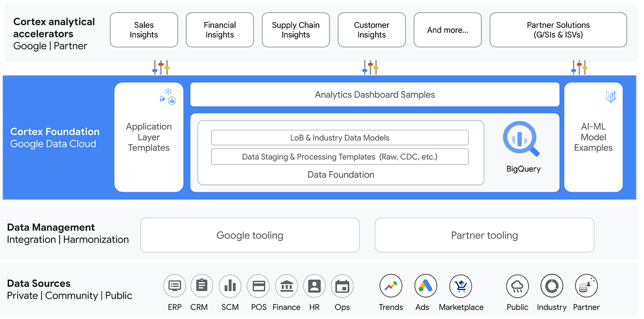Click the adjustment sliders above Partner Solutions

tap(579, 66)
